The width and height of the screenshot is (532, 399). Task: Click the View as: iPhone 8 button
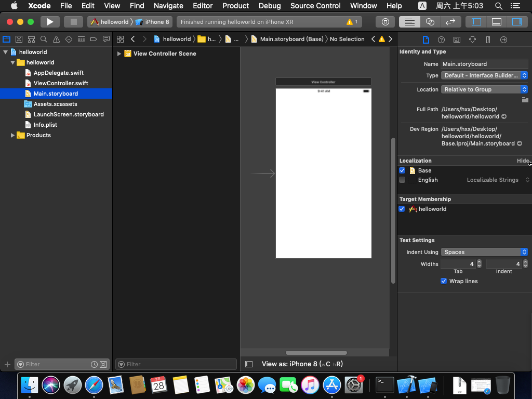click(302, 364)
